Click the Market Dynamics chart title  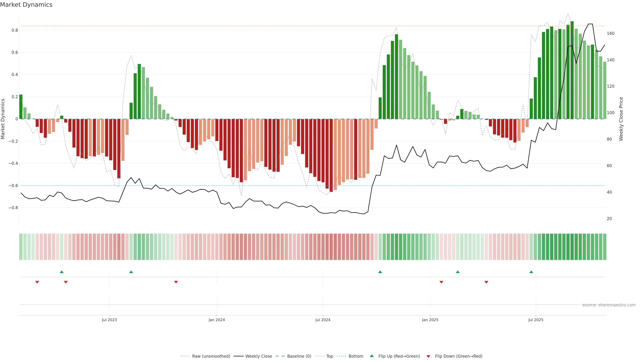pyautogui.click(x=26, y=5)
